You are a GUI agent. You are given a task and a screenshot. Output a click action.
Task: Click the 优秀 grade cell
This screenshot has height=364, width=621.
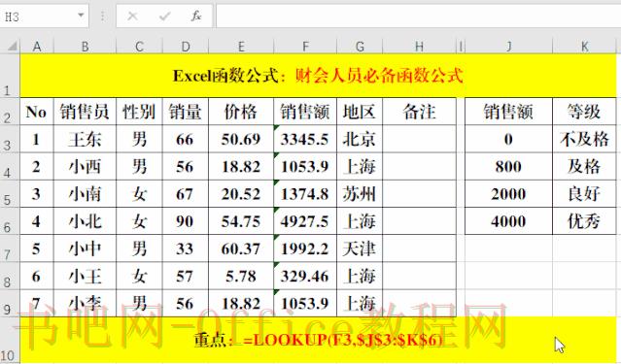pos(584,221)
